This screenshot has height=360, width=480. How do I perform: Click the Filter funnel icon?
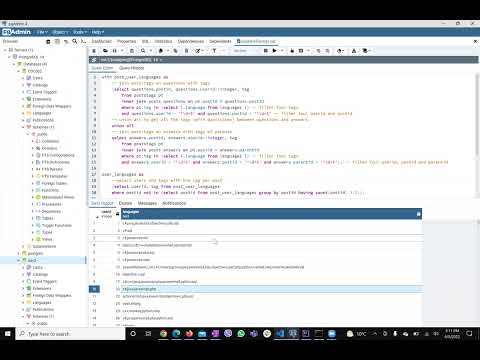214,51
